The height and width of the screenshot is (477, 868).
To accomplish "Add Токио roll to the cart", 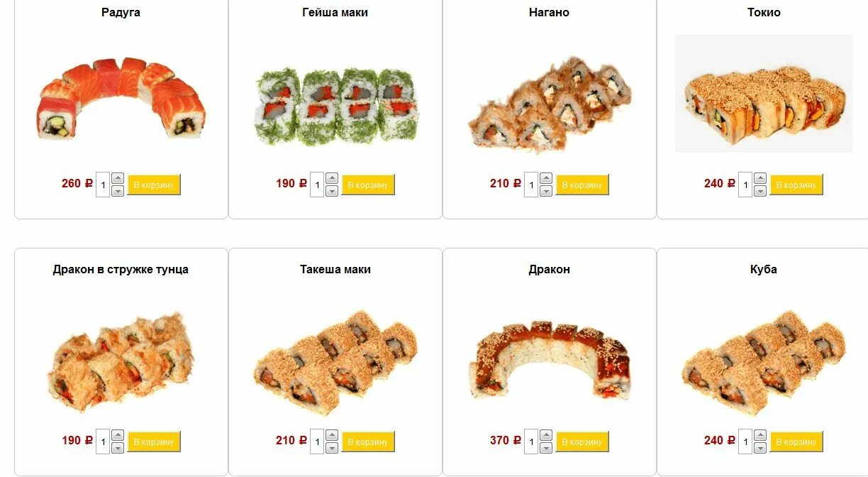I will 796,185.
